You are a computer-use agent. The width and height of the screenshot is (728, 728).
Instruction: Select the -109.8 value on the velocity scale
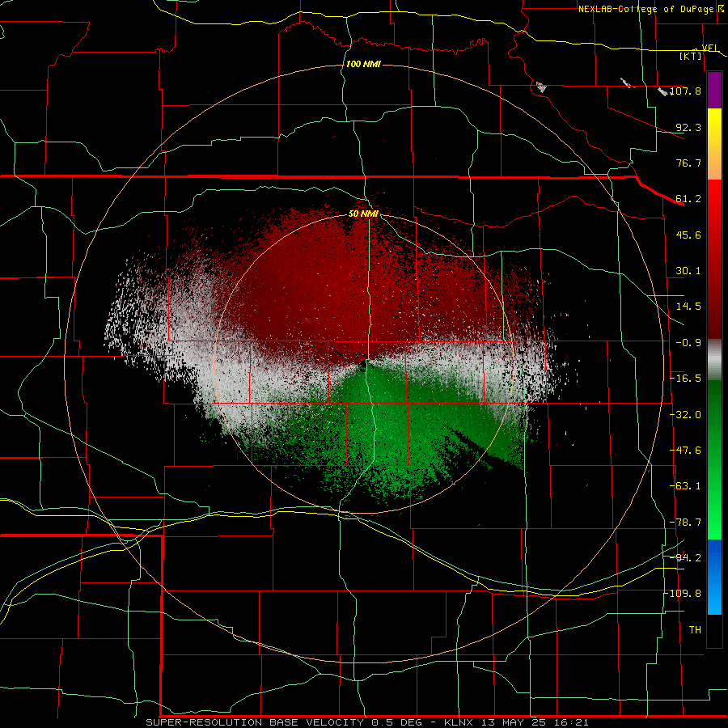[x=684, y=594]
